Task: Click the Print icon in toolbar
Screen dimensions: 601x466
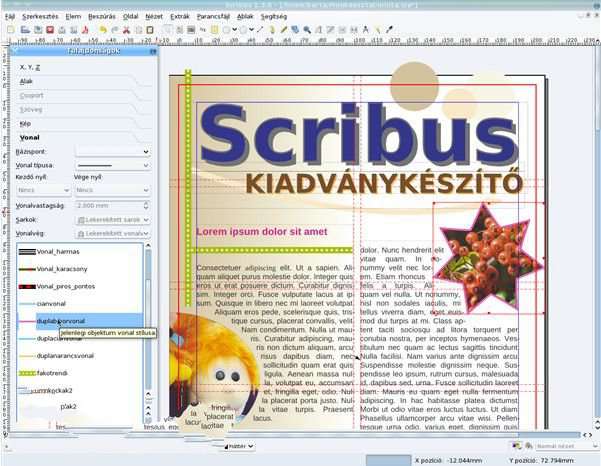Action: 62,30
